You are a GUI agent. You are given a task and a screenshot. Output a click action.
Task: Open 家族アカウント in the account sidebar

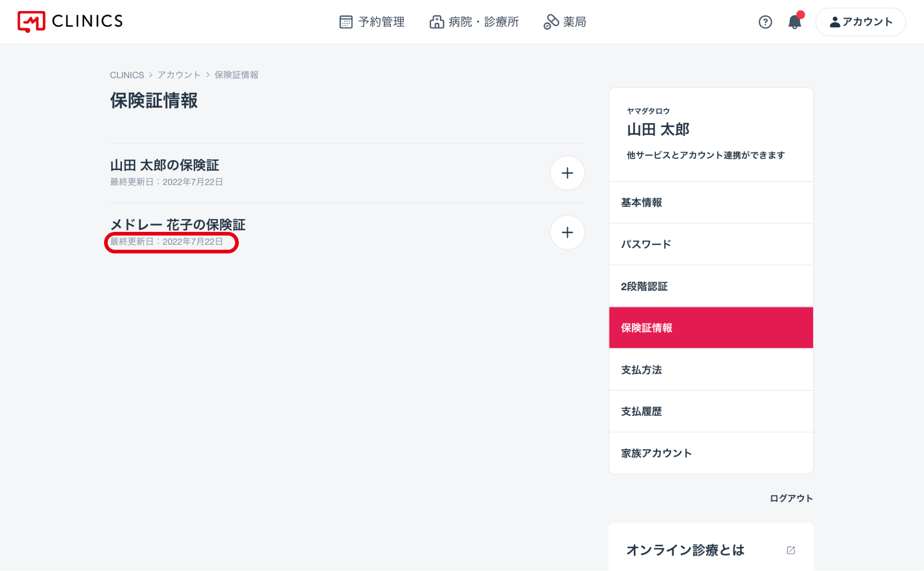[711, 453]
